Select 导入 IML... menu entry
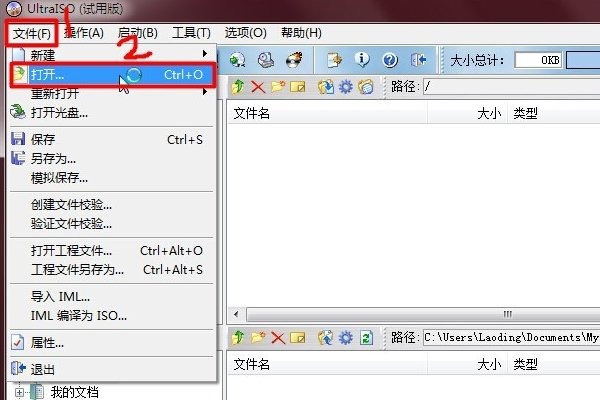 tap(112, 297)
